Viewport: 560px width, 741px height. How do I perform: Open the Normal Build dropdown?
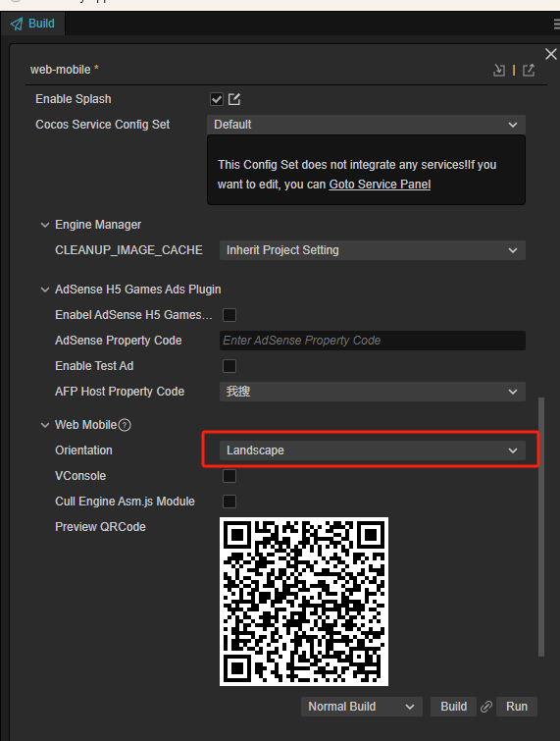pos(362,707)
